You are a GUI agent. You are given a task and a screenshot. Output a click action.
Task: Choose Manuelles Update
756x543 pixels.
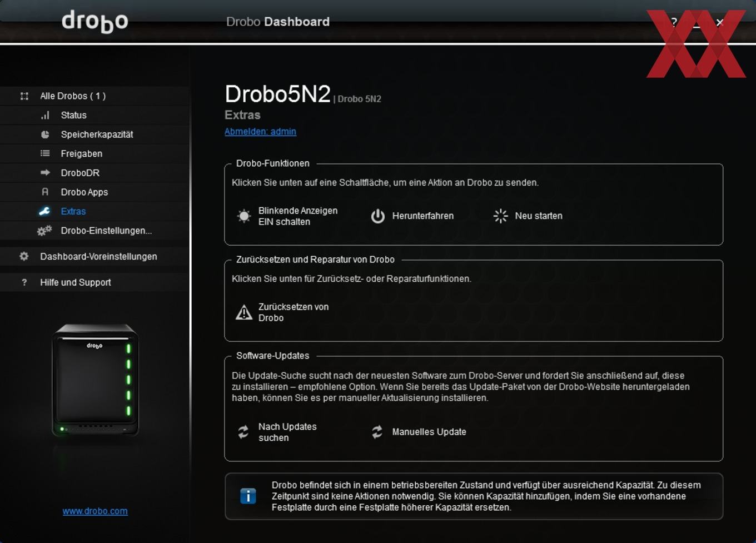(x=419, y=432)
